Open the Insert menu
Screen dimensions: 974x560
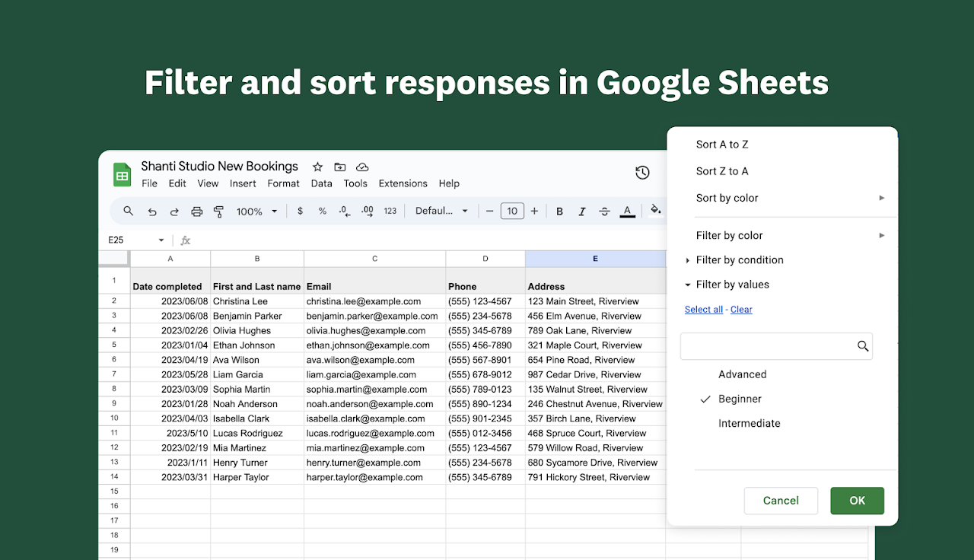[x=243, y=183]
